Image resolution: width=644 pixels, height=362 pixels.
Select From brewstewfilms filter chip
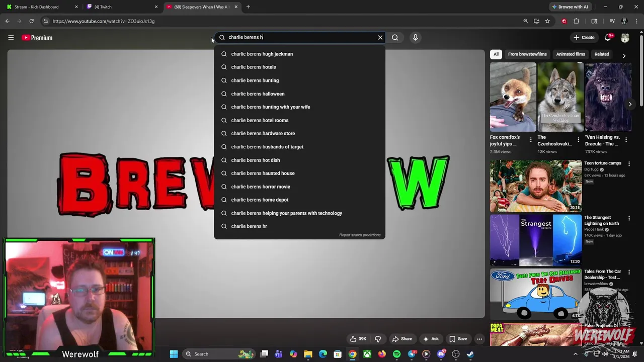pyautogui.click(x=527, y=54)
